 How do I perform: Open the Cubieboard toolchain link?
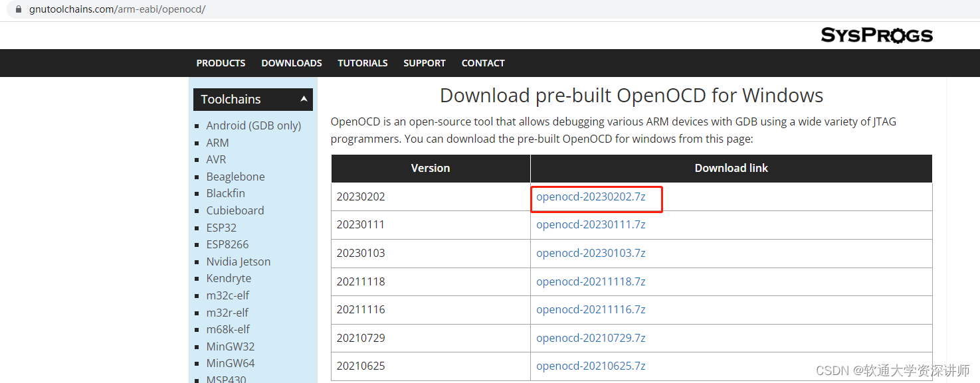[x=235, y=210]
